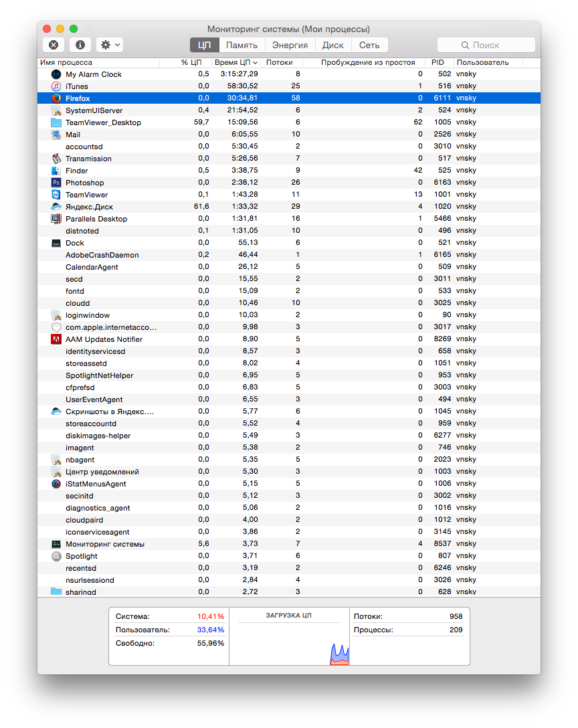Click the SystemUIServer process icon
The width and height of the screenshot is (578, 728).
click(56, 110)
